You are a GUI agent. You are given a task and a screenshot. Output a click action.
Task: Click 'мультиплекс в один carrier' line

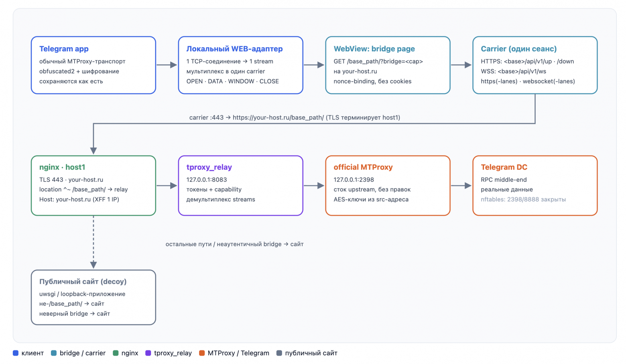(x=226, y=71)
